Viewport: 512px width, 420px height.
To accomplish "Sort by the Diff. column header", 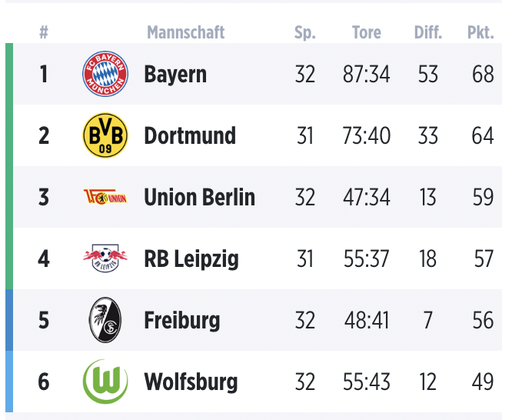I will tap(427, 32).
